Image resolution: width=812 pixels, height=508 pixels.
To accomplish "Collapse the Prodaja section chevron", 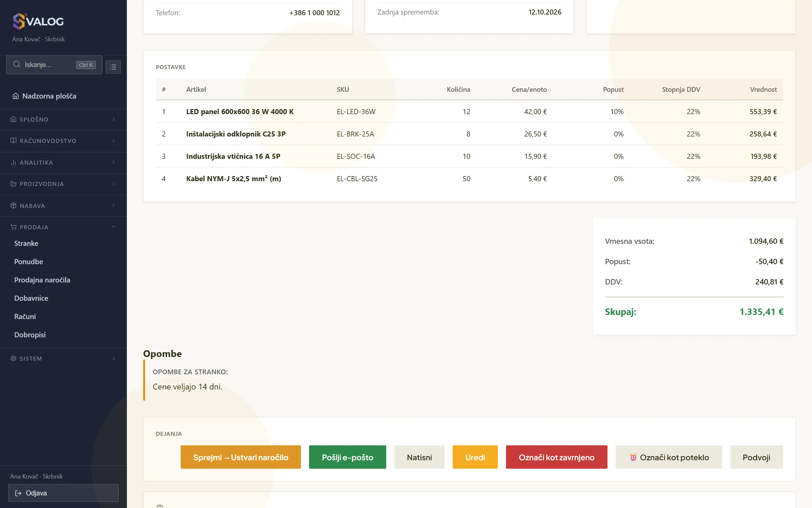I will click(114, 227).
